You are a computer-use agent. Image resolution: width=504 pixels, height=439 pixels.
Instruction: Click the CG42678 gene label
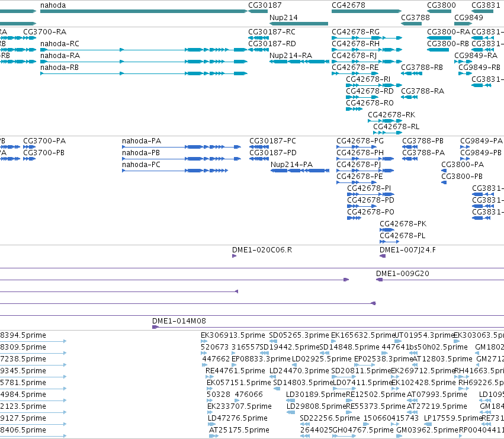point(348,5)
